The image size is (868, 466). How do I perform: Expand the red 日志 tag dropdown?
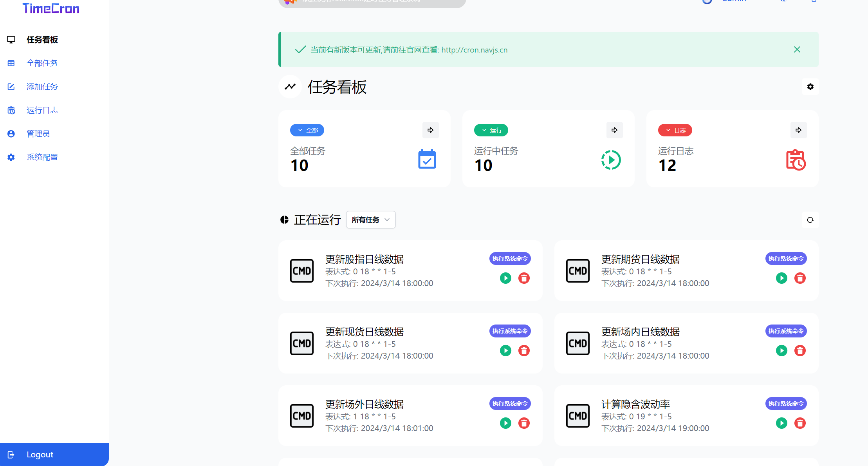(x=675, y=130)
